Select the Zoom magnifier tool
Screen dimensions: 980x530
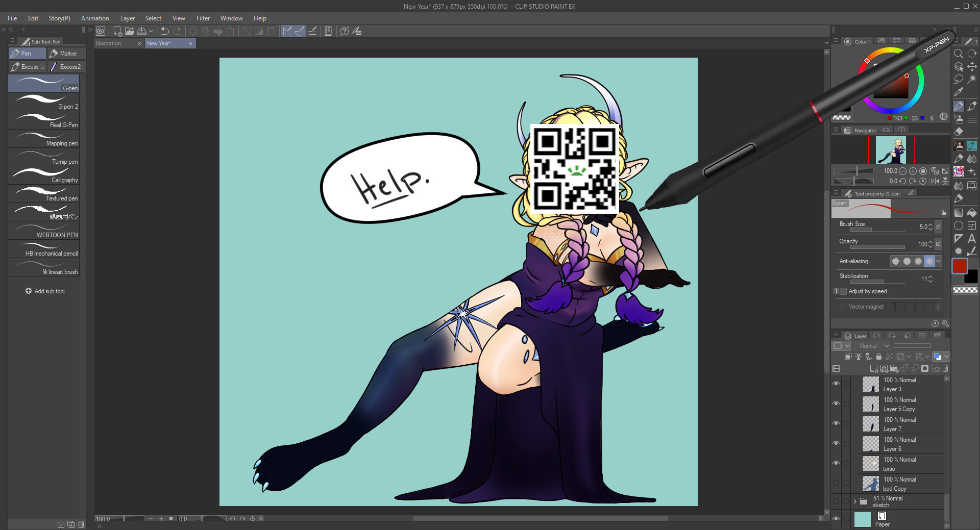tap(959, 54)
